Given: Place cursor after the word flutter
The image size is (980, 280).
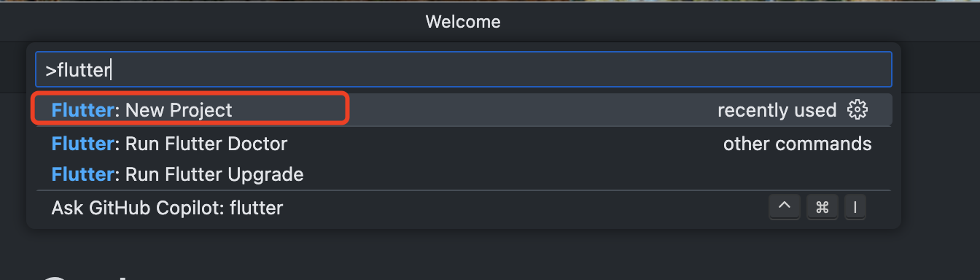Looking at the screenshot, I should point(111,70).
